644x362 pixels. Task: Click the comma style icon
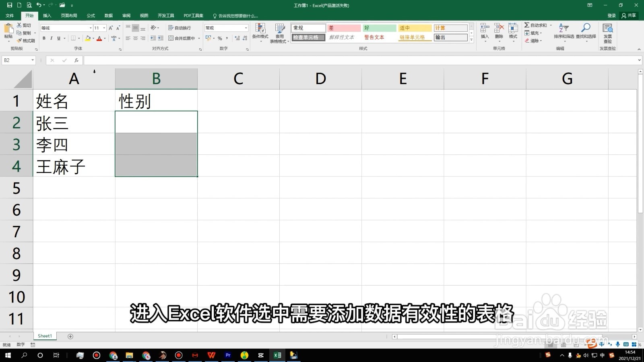click(x=227, y=38)
